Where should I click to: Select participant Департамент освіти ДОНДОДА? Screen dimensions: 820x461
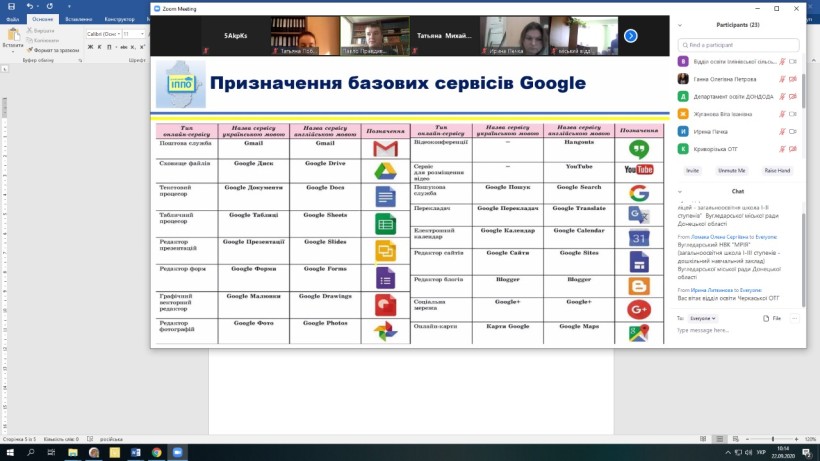click(733, 97)
